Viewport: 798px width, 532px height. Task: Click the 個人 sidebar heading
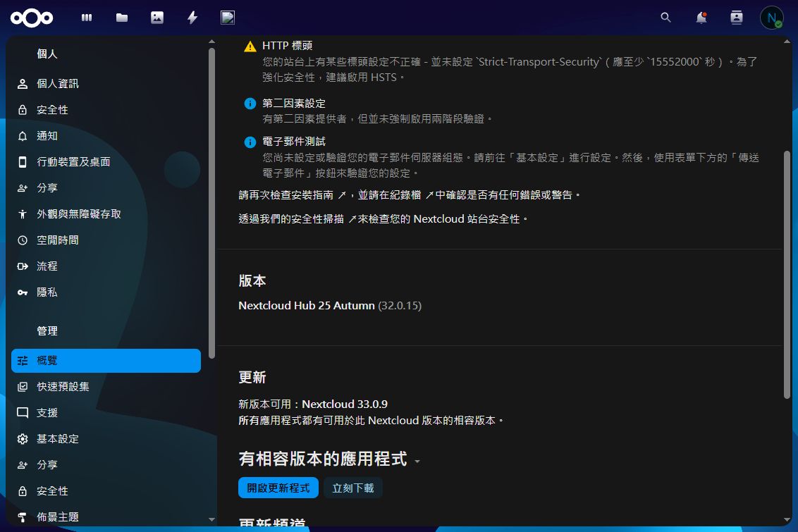[47, 54]
